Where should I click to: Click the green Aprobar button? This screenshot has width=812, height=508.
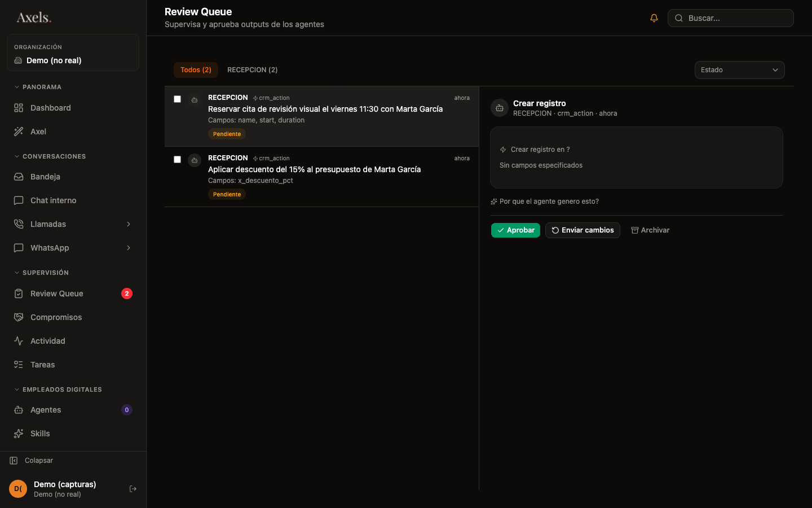tap(515, 230)
